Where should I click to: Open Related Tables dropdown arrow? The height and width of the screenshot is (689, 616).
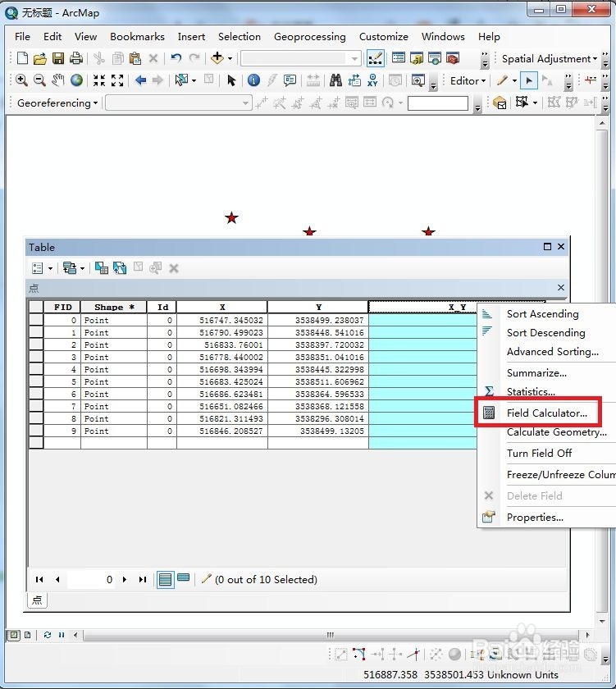[x=82, y=268]
